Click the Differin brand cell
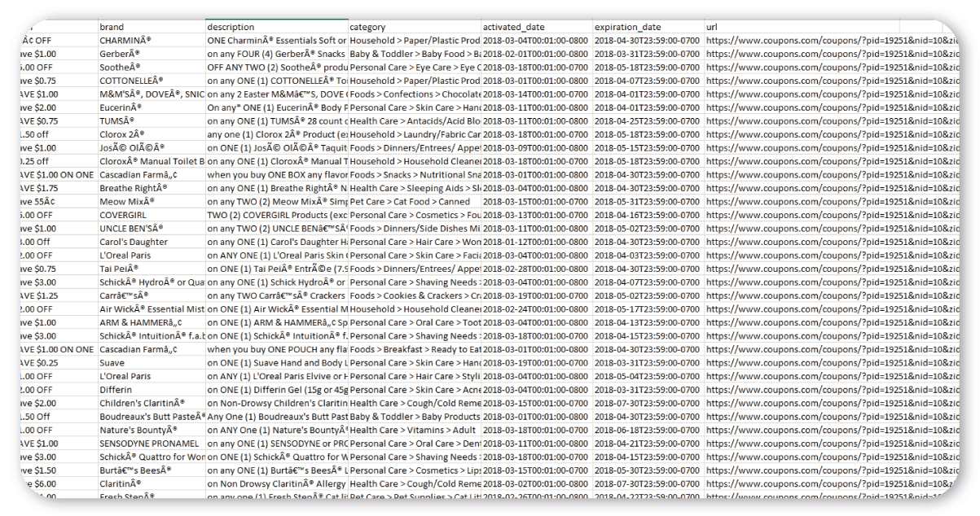The image size is (980, 516). tap(152, 390)
